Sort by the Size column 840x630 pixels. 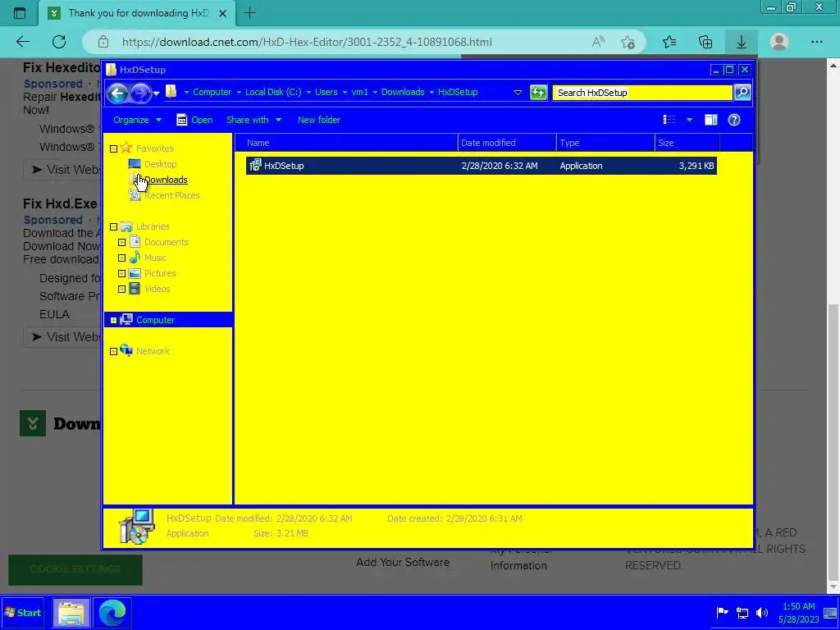pos(687,143)
